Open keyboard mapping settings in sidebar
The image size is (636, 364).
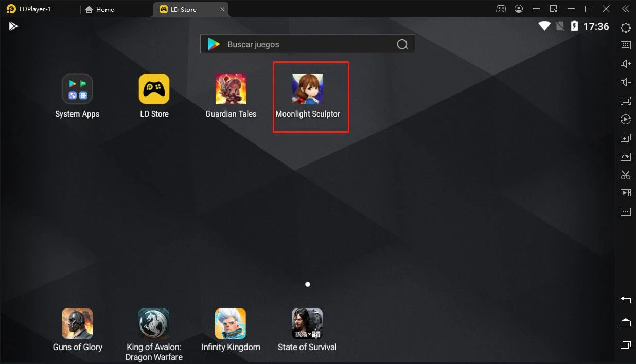[626, 45]
